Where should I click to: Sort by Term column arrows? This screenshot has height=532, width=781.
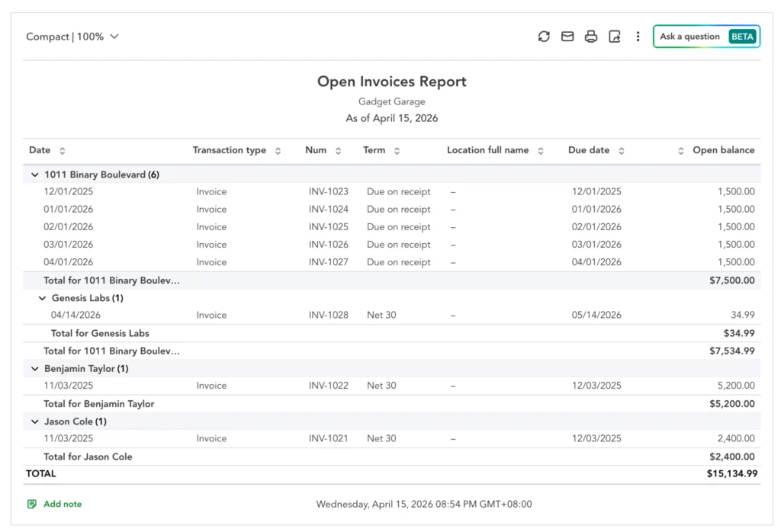click(397, 151)
